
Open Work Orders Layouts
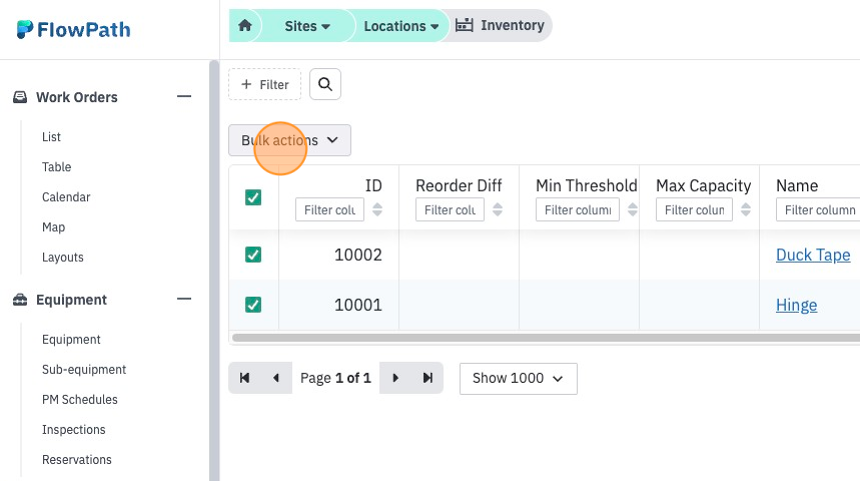[x=63, y=257]
